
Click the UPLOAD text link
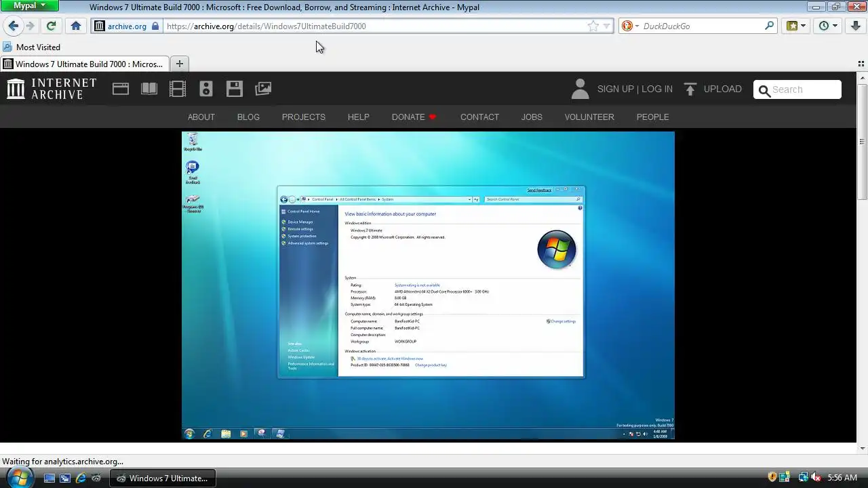coord(723,89)
